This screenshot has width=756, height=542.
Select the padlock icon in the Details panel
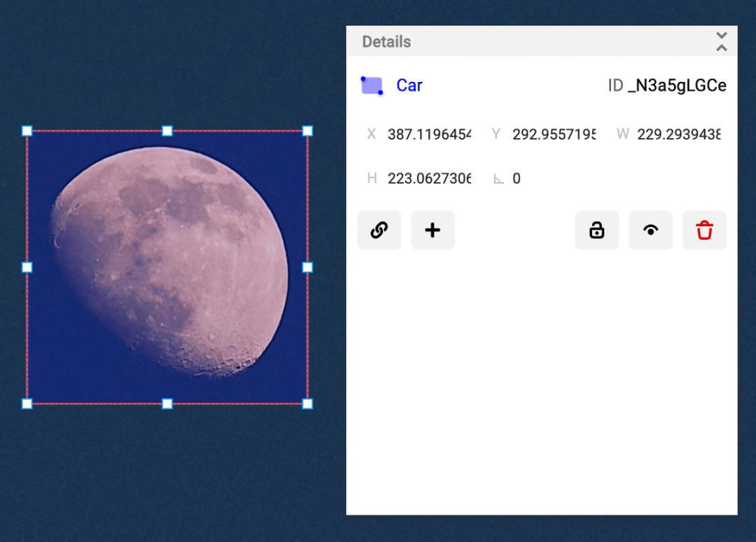coord(597,230)
